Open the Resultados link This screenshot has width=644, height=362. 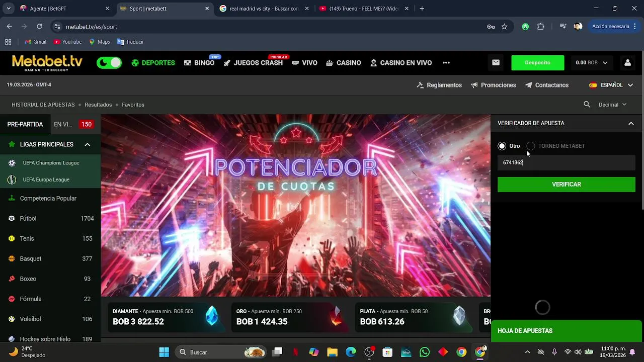[x=98, y=105]
